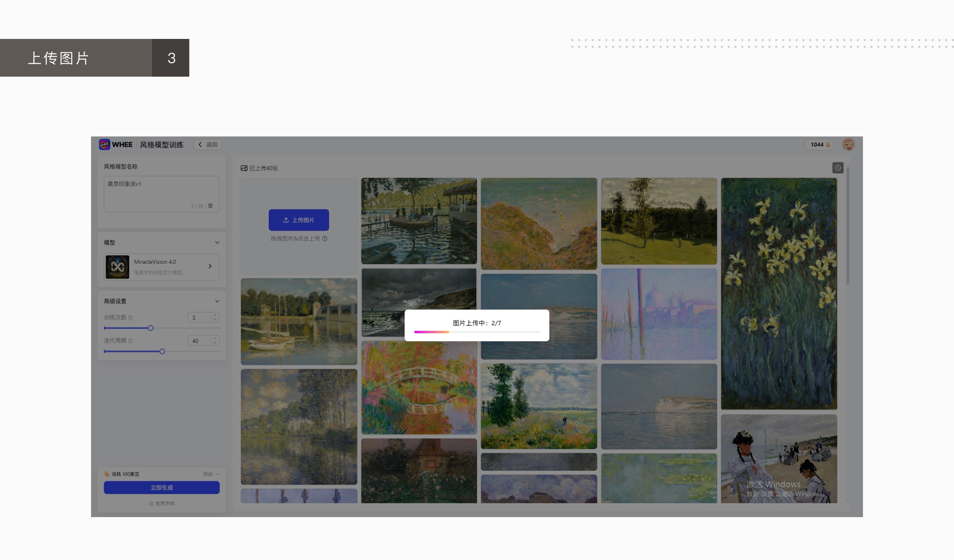Click the help icon next to 迭代周期

(x=131, y=341)
